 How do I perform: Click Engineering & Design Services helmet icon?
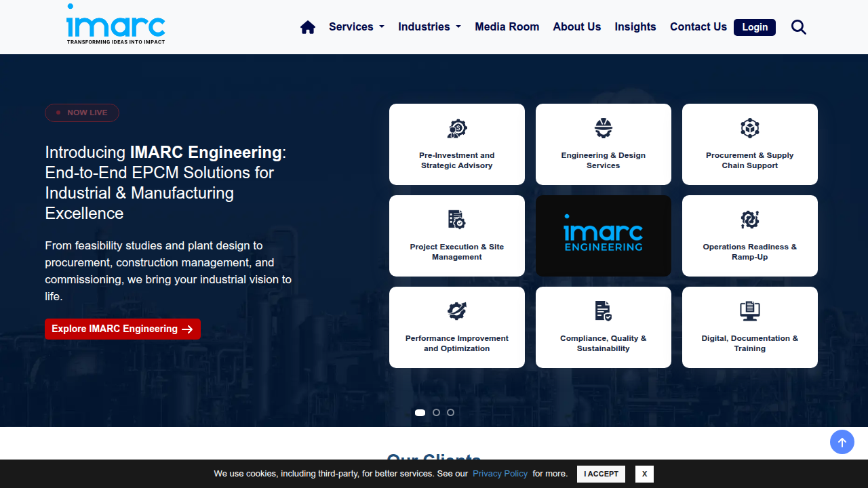(604, 128)
